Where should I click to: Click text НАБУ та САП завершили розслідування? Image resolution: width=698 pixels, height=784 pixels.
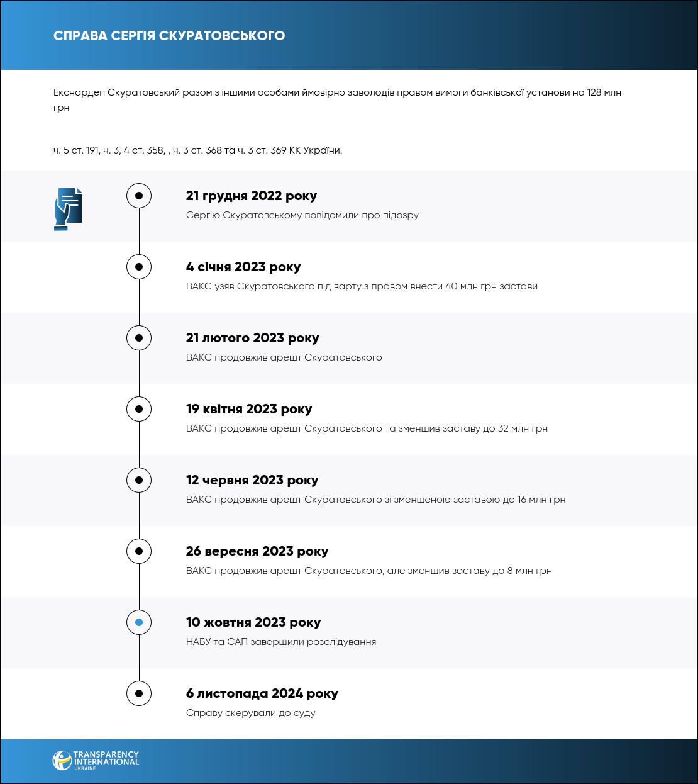tap(281, 642)
